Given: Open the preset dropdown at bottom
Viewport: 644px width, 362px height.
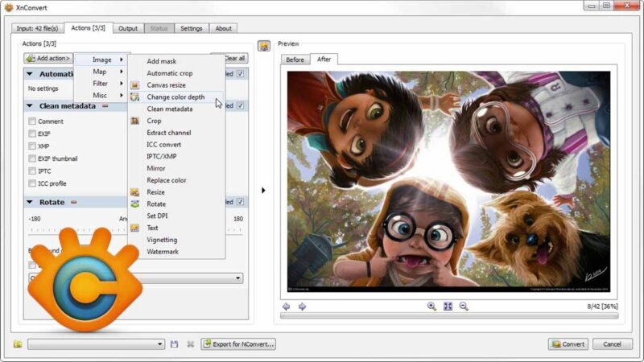Looking at the screenshot, I should tap(96, 344).
